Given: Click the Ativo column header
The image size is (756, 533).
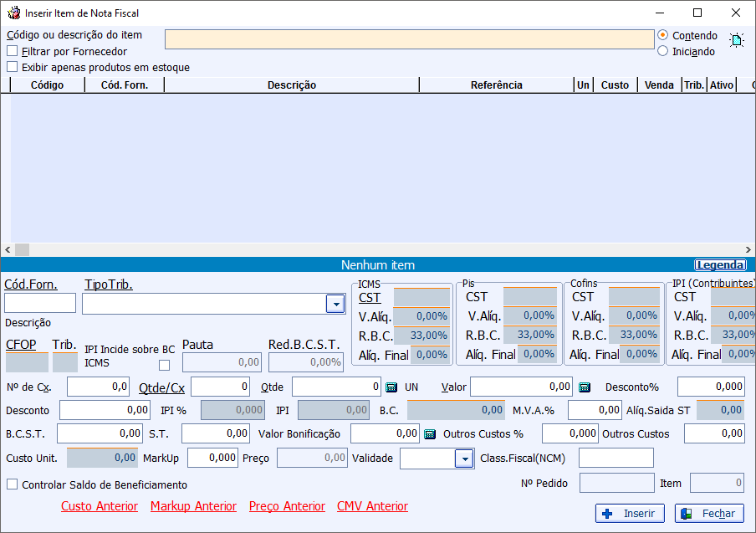Looking at the screenshot, I should [x=722, y=85].
